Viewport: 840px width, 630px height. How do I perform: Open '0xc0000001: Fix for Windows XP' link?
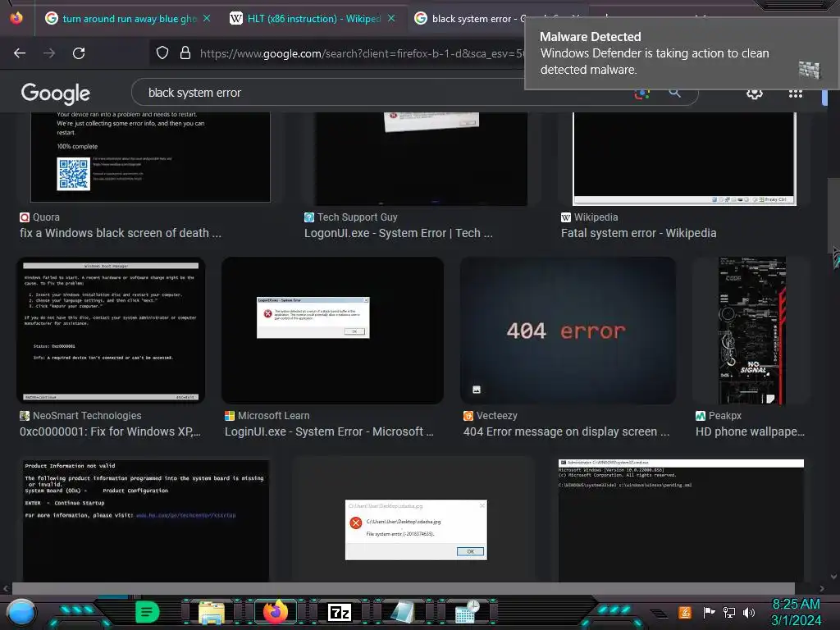111,431
